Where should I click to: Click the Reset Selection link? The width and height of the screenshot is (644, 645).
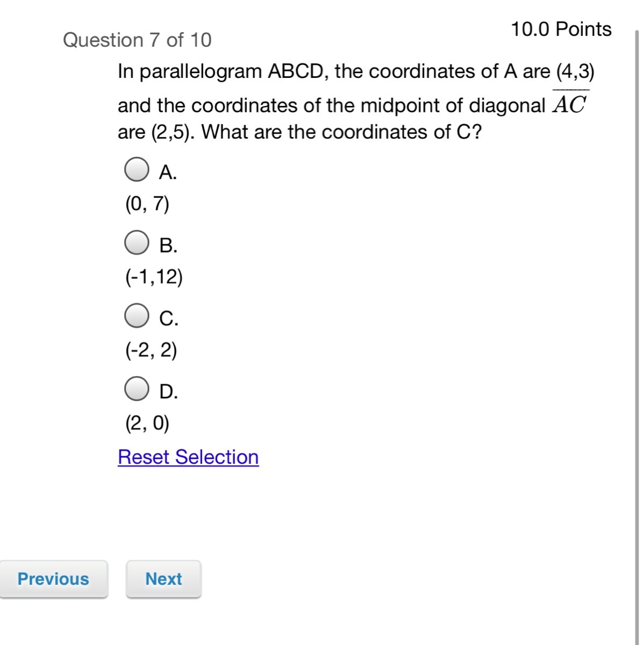tap(188, 457)
